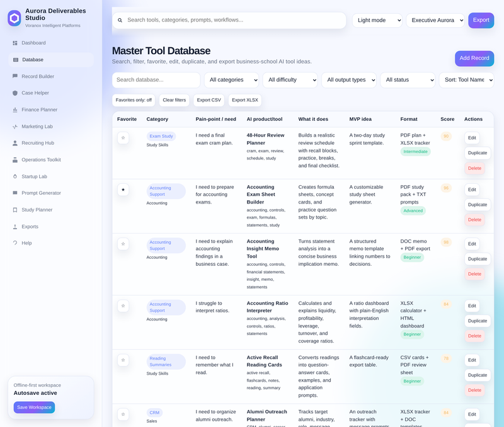The width and height of the screenshot is (504, 427).
Task: Click the Finance Planner chart icon
Action: 14,110
